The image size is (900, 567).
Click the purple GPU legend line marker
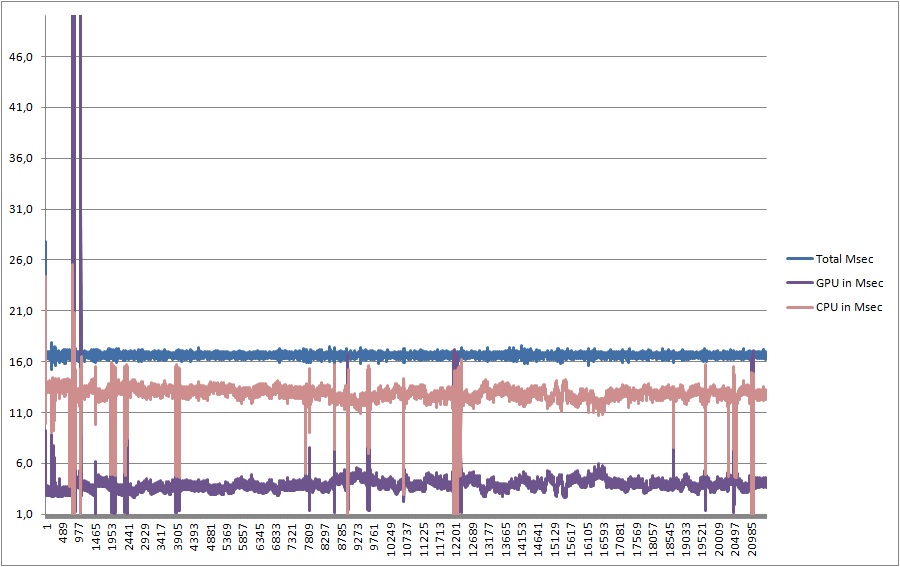(x=796, y=283)
